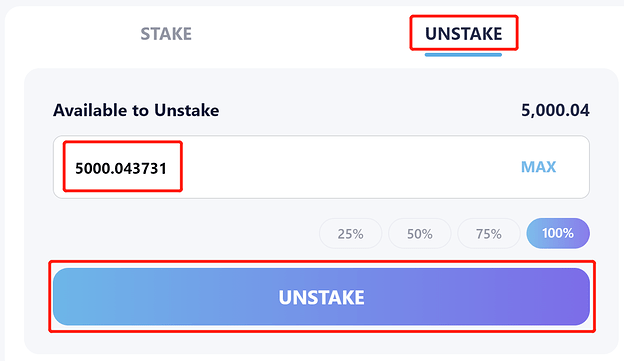This screenshot has width=624, height=361.
Task: Fill maximum amount using MAX
Action: tap(538, 167)
